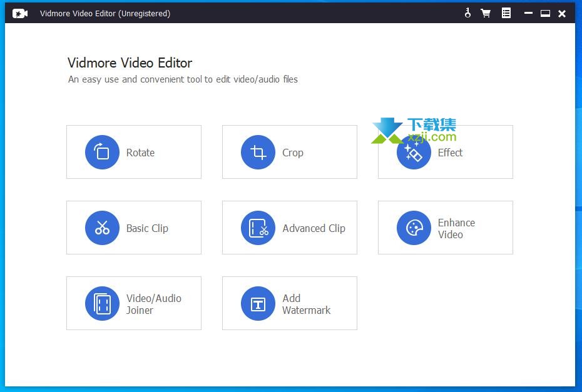
Task: Click the 'An easy use and convenient tool' subtitle
Action: [x=183, y=79]
